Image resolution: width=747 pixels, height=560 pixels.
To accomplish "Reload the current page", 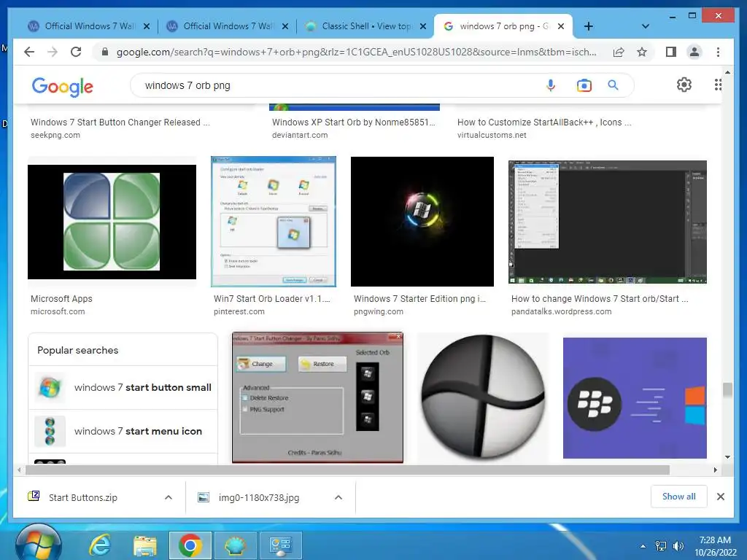I will [x=76, y=52].
